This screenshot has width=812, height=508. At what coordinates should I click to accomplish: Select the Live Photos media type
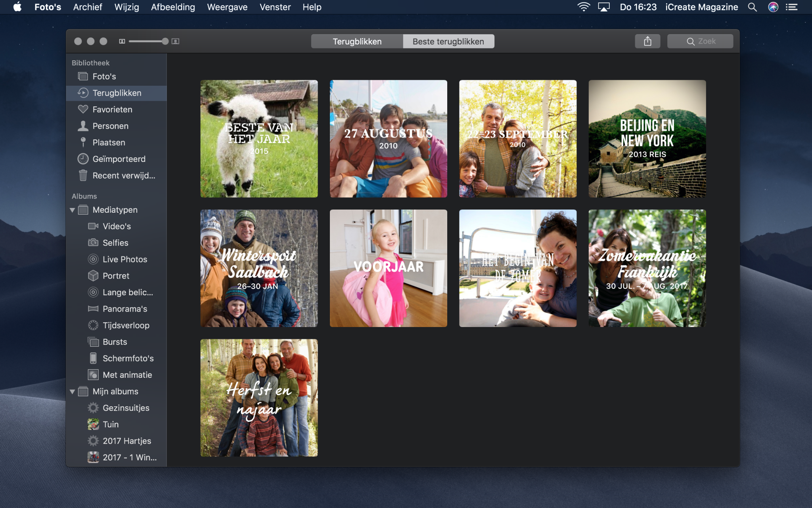(x=124, y=259)
